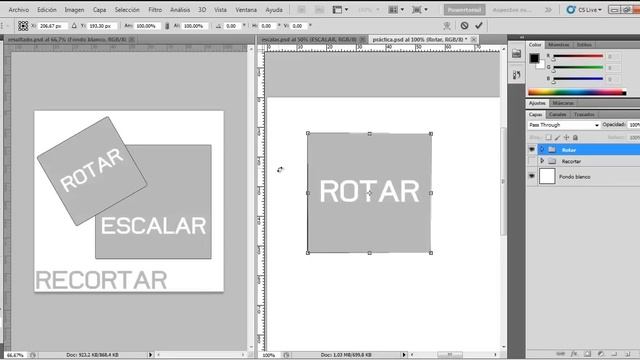Open the Archivo menu
This screenshot has width=640, height=360.
pyautogui.click(x=19, y=10)
